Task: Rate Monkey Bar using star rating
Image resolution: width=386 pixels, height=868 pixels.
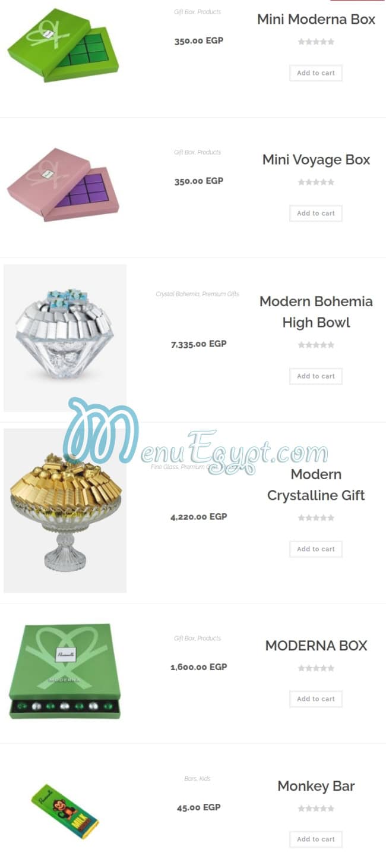Action: click(x=316, y=809)
